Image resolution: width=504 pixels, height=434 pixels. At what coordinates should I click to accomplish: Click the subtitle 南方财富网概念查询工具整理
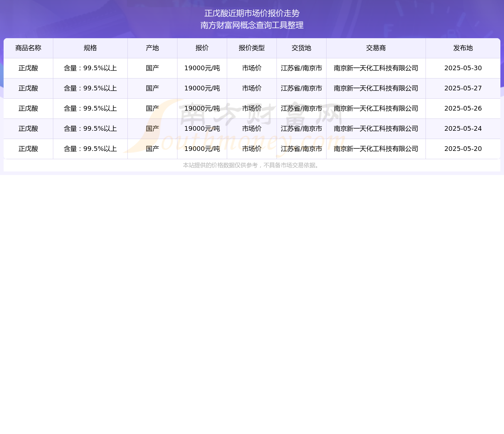[x=252, y=25]
